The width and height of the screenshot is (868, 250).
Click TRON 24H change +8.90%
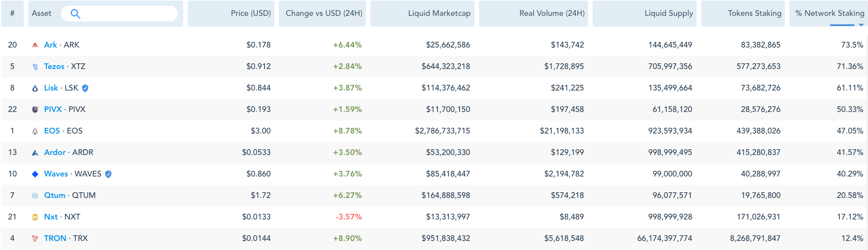(347, 238)
